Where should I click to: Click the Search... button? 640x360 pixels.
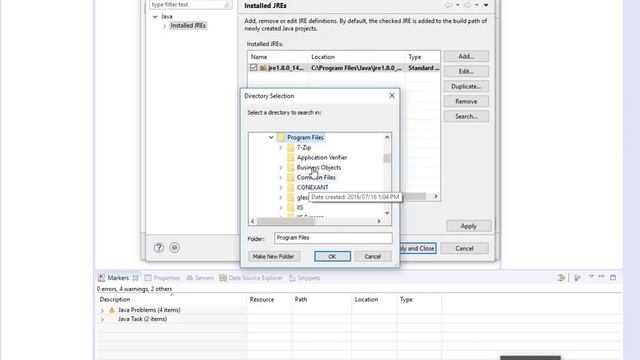coord(466,116)
